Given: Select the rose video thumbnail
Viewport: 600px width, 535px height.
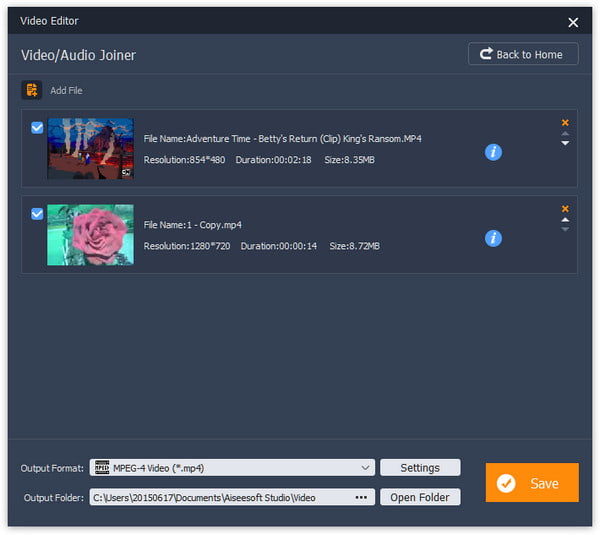Looking at the screenshot, I should pyautogui.click(x=90, y=235).
